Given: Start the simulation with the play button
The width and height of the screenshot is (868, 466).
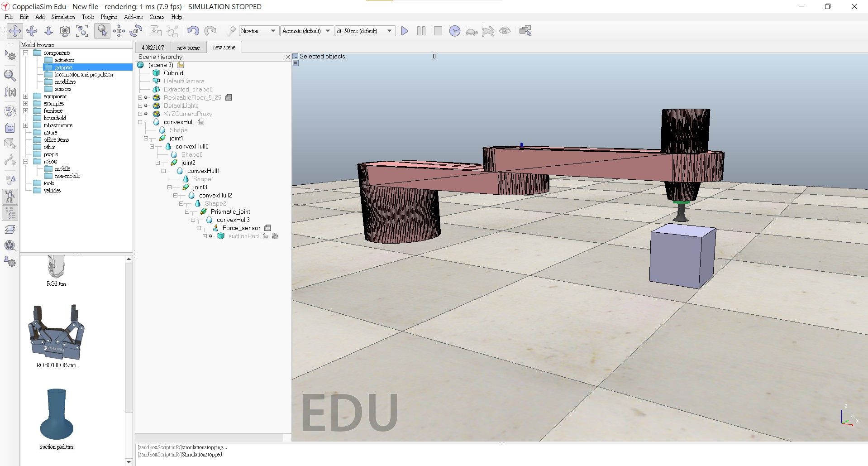Looking at the screenshot, I should (x=405, y=31).
